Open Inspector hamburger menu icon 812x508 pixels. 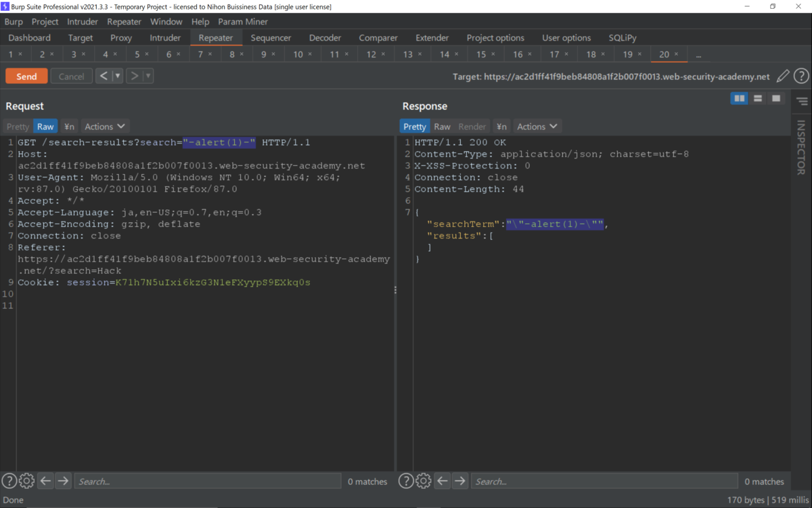point(802,102)
